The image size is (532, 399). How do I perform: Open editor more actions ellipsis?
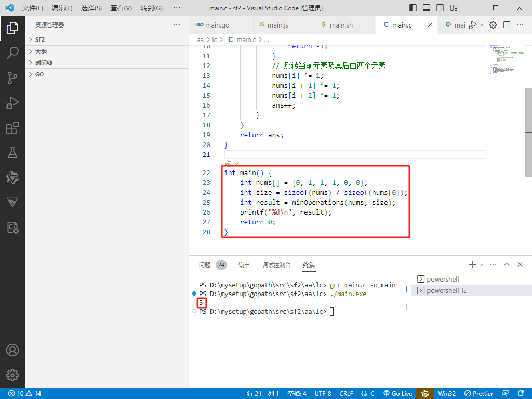coord(520,25)
